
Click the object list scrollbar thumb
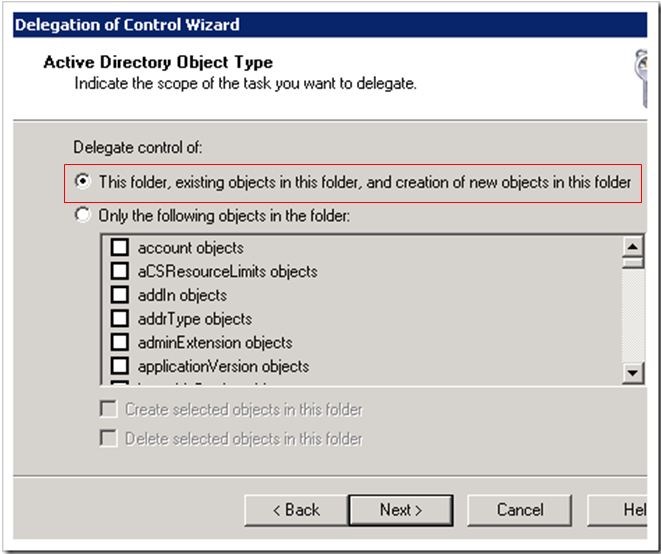[633, 264]
